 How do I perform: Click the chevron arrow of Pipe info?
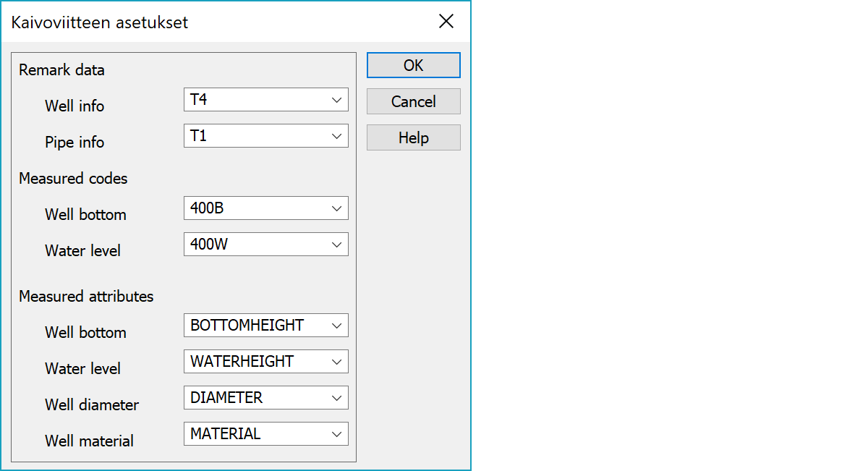(x=336, y=136)
